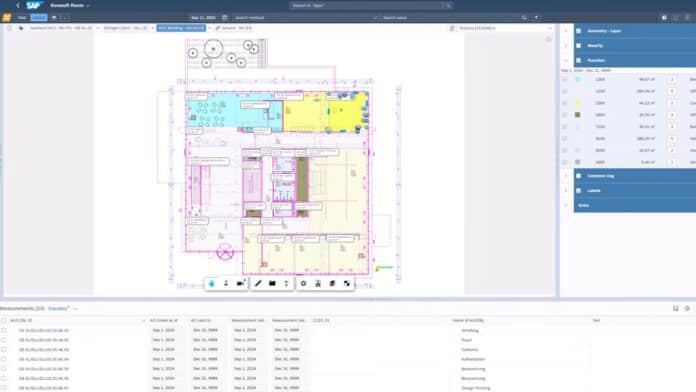Open the layers stack icon in the floating toolbar
The height and width of the screenshot is (392, 696).
pos(332,283)
